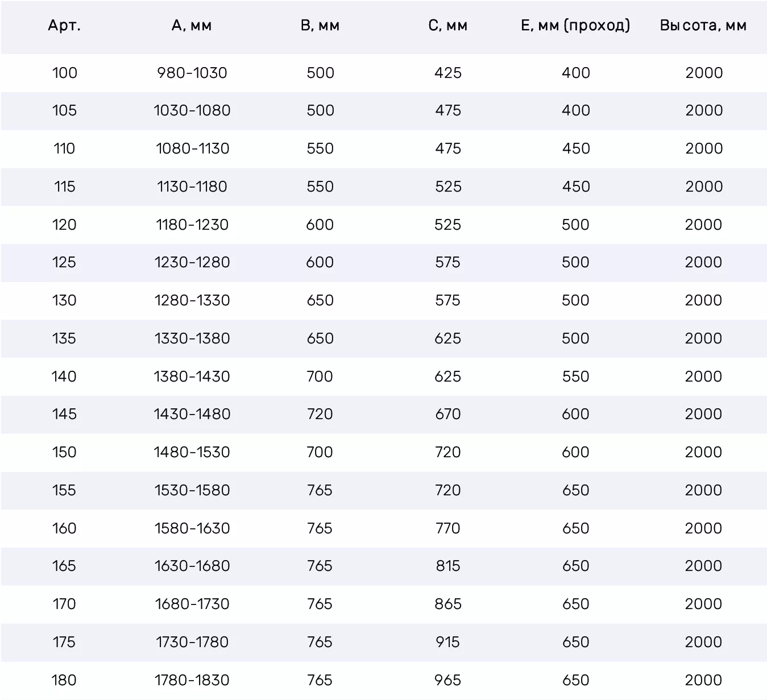
Task: Click the 1330-1380 range cell
Action: tap(192, 338)
